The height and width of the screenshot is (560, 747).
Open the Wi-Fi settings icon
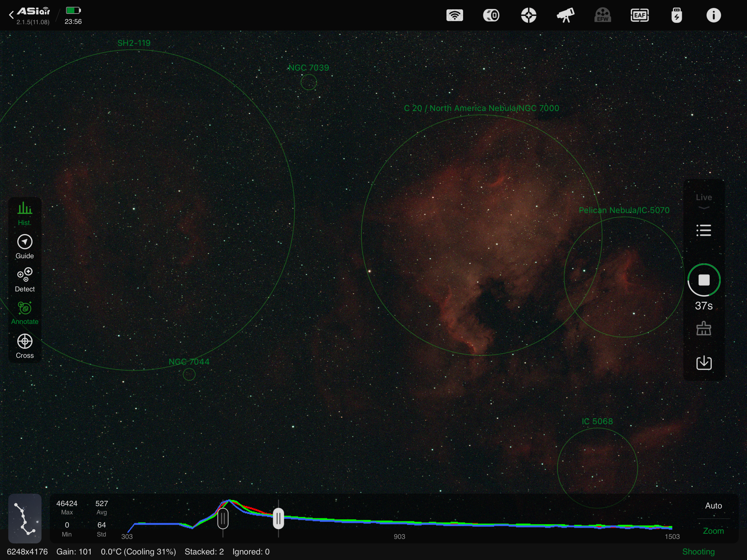point(454,16)
